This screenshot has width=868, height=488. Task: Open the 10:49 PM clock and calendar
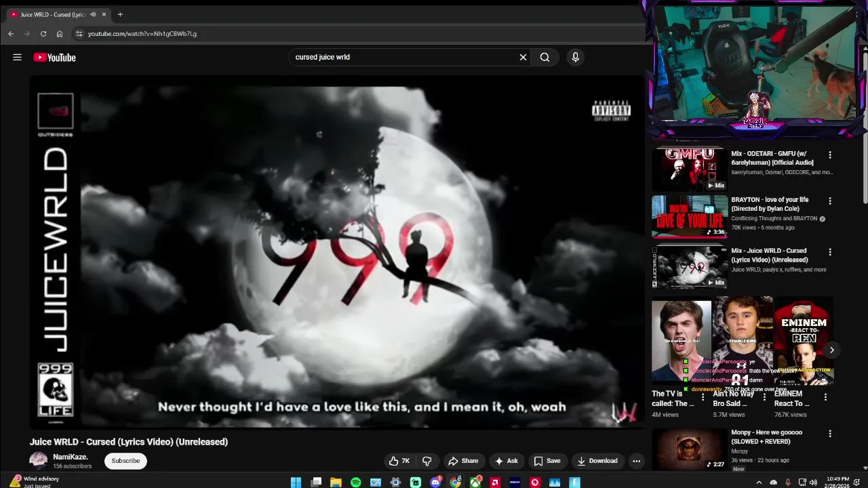[836, 483]
